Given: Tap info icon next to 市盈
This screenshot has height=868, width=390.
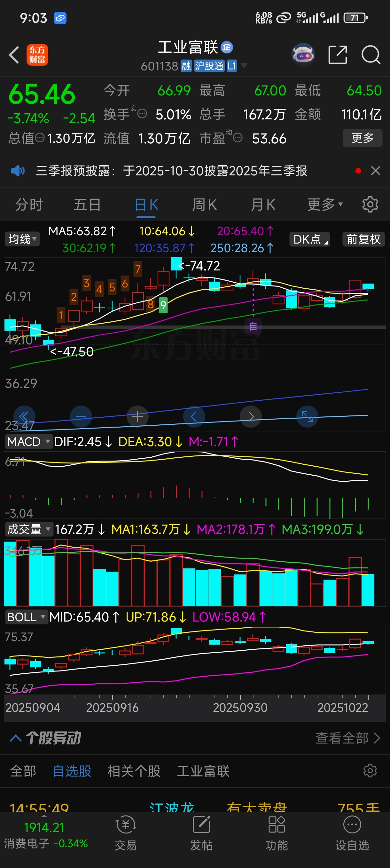Looking at the screenshot, I should 238,138.
